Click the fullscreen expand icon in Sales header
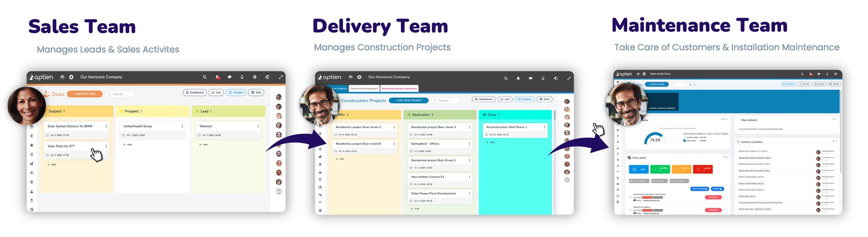Image resolution: width=868 pixels, height=237 pixels. coord(280,77)
